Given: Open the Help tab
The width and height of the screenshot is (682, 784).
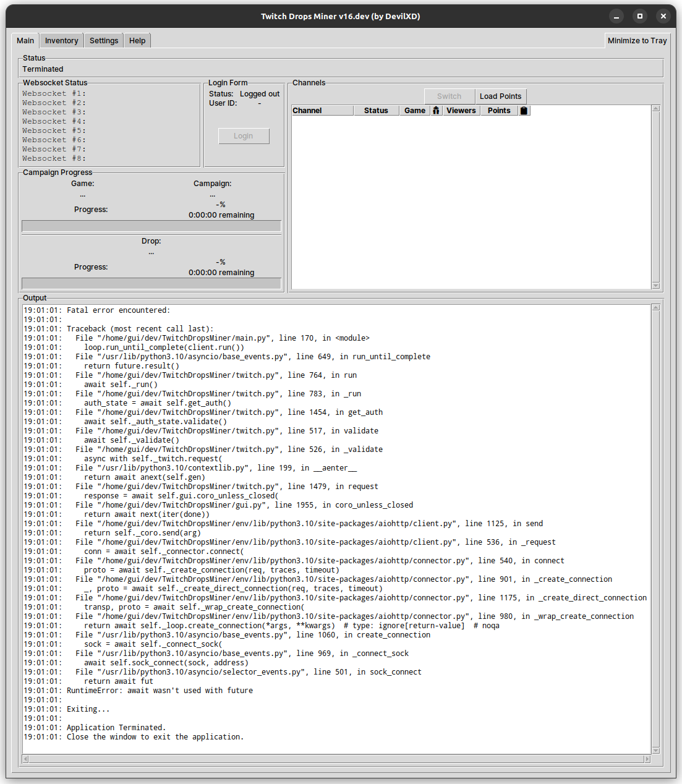Looking at the screenshot, I should (137, 41).
